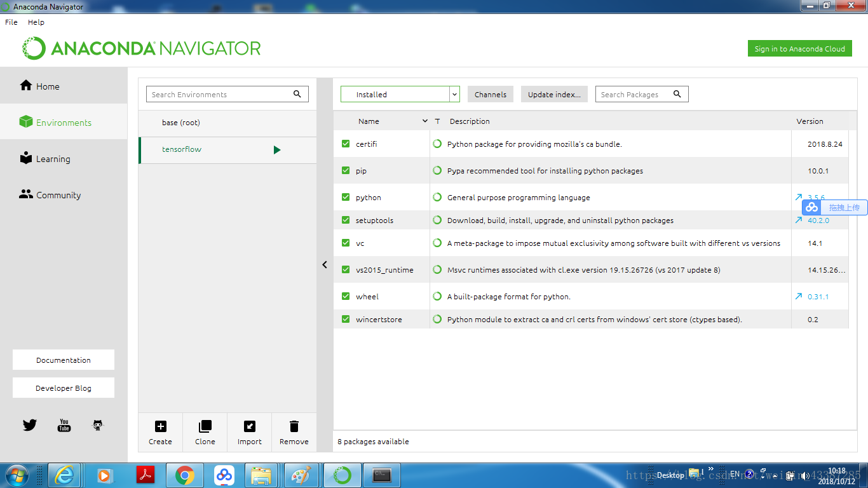Collapse the environments panel with left arrow
Viewport: 868px width, 488px height.
click(x=325, y=264)
